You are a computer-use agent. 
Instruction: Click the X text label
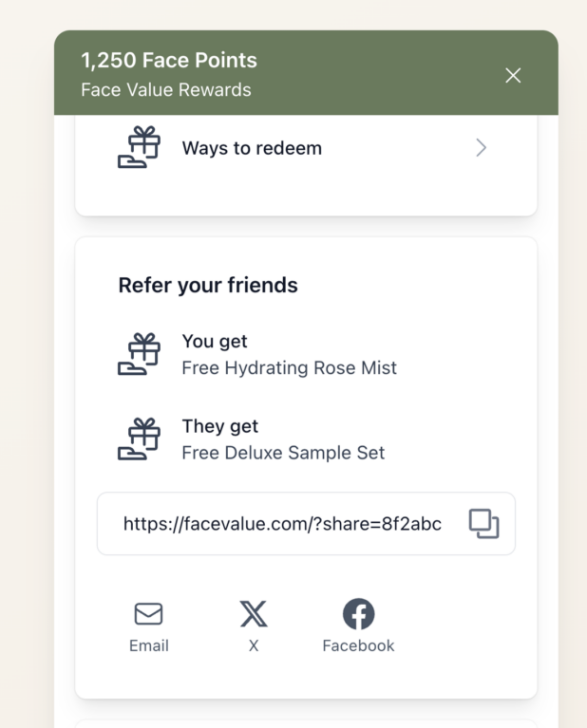point(254,645)
